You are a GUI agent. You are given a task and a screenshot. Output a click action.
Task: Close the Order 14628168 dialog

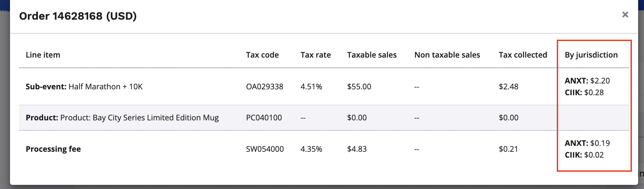pos(625,15)
